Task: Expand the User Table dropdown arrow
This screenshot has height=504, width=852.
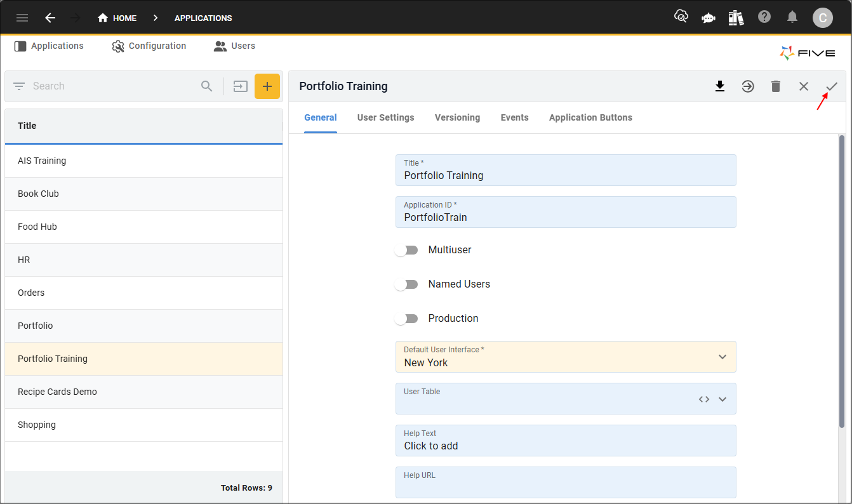Action: (x=722, y=399)
